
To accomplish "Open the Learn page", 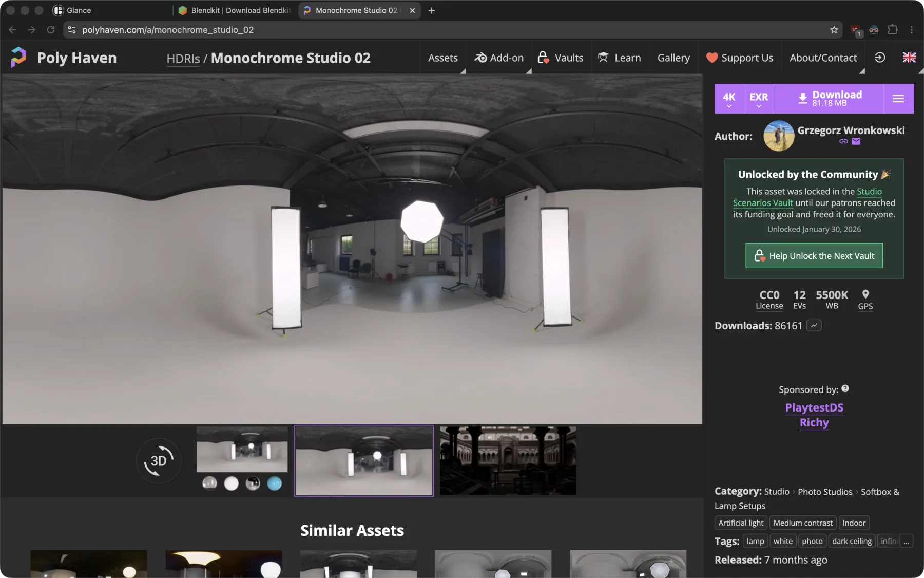I will (x=619, y=58).
